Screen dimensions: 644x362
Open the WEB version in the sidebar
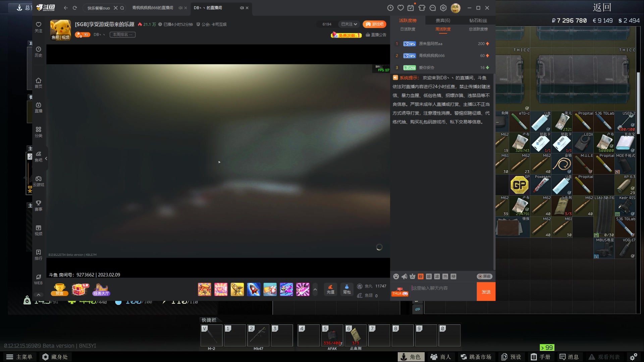point(39,280)
